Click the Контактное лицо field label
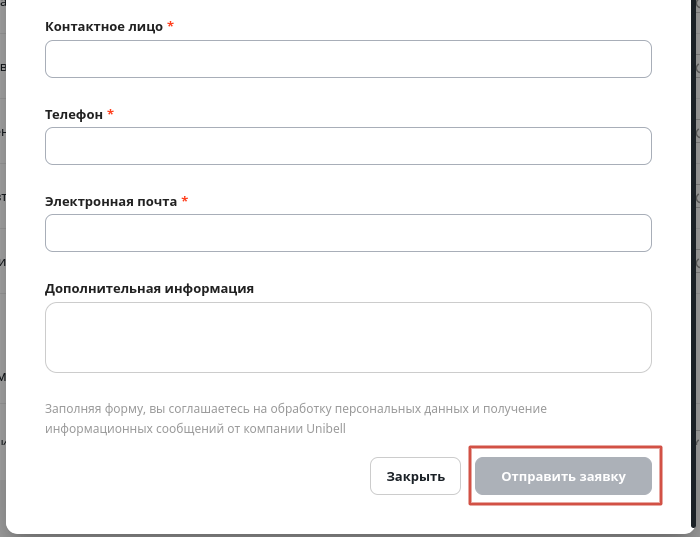 [104, 27]
